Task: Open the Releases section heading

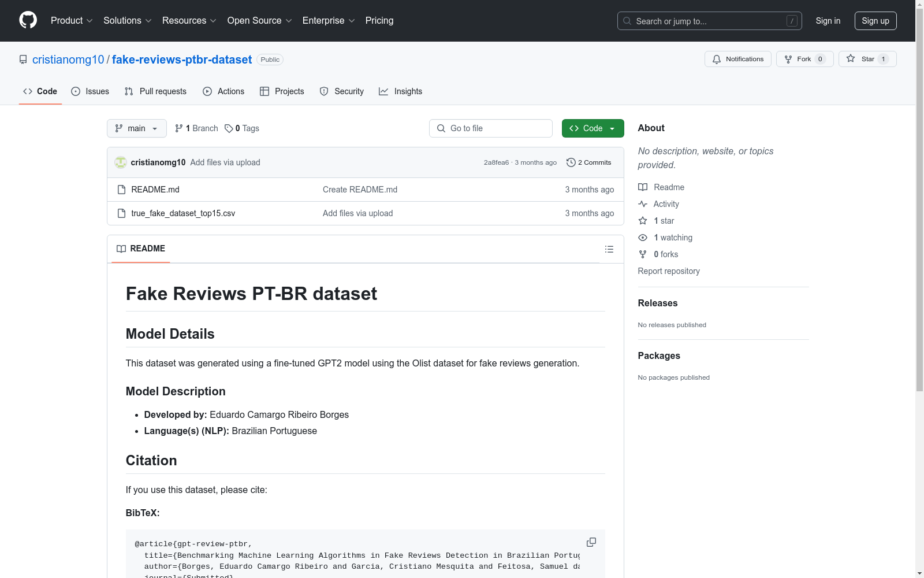Action: (658, 303)
